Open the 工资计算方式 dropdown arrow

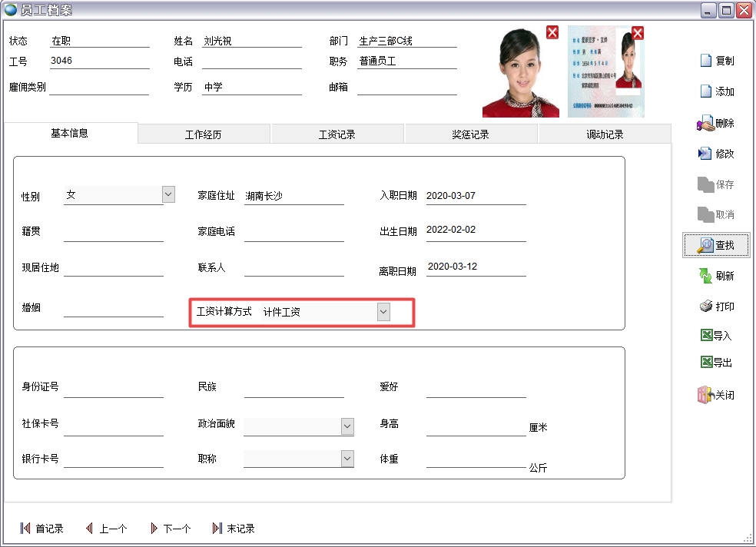tap(383, 312)
